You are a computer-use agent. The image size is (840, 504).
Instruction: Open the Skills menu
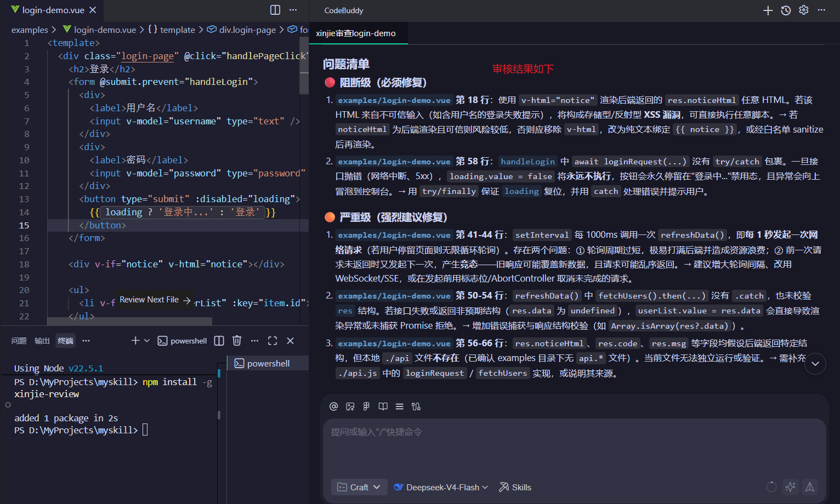coord(515,487)
